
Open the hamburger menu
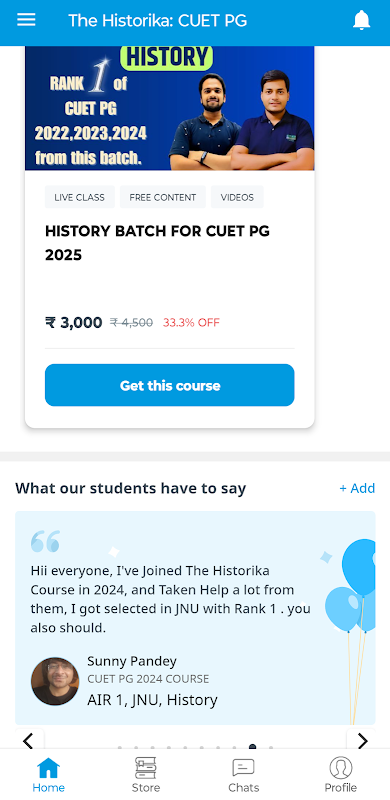click(26, 20)
